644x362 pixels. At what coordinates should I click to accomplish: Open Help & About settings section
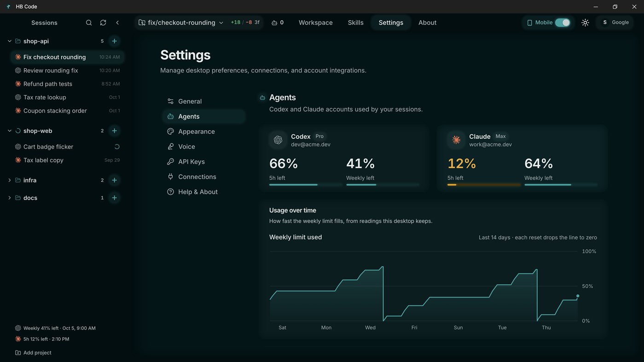coord(203,192)
